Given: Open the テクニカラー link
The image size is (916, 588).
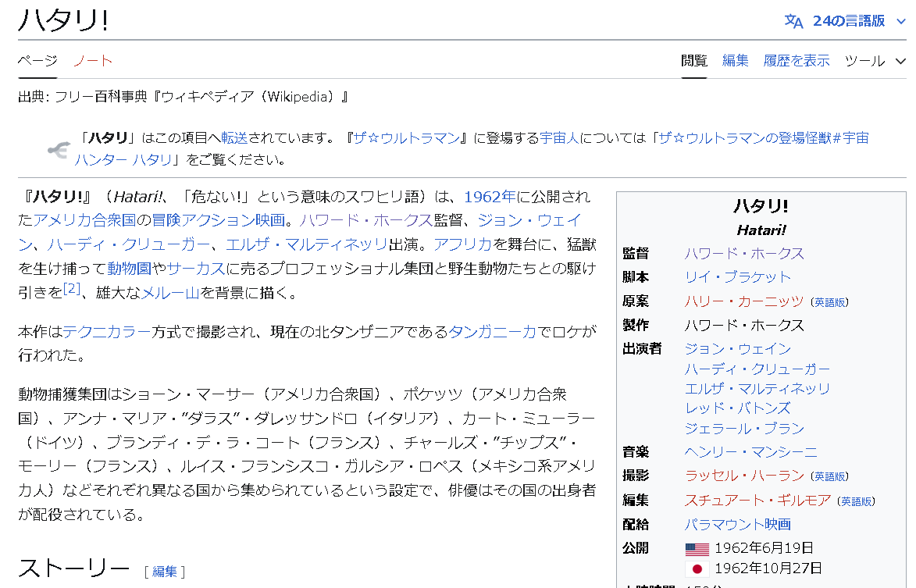Looking at the screenshot, I should pos(107,332).
